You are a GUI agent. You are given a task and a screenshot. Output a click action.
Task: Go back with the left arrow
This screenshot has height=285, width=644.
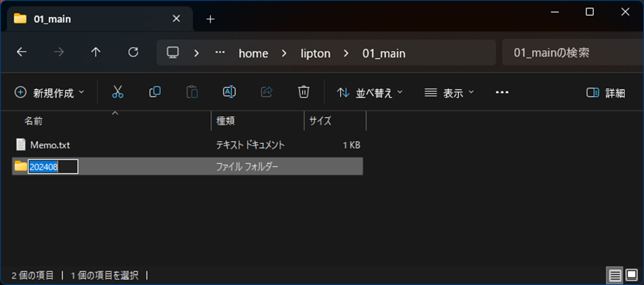pos(21,52)
